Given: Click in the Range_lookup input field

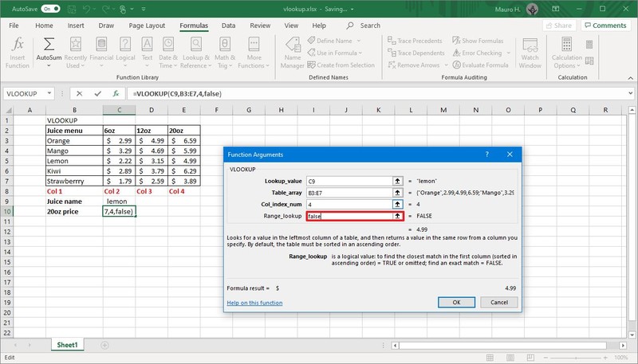Looking at the screenshot, I should [x=349, y=216].
